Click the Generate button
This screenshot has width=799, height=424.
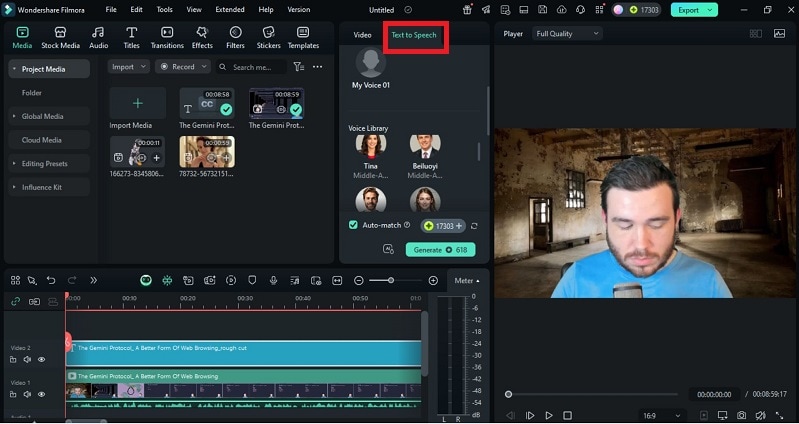440,250
